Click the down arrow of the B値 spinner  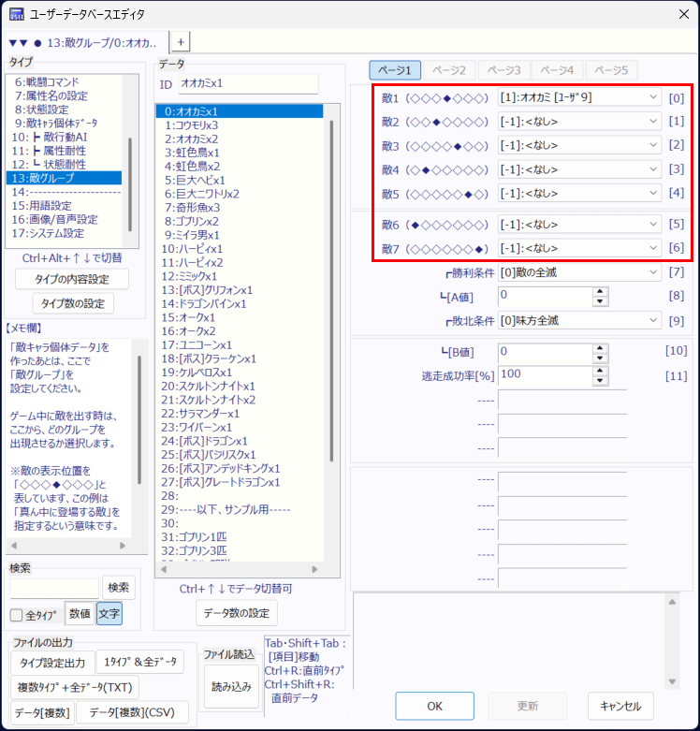click(600, 356)
